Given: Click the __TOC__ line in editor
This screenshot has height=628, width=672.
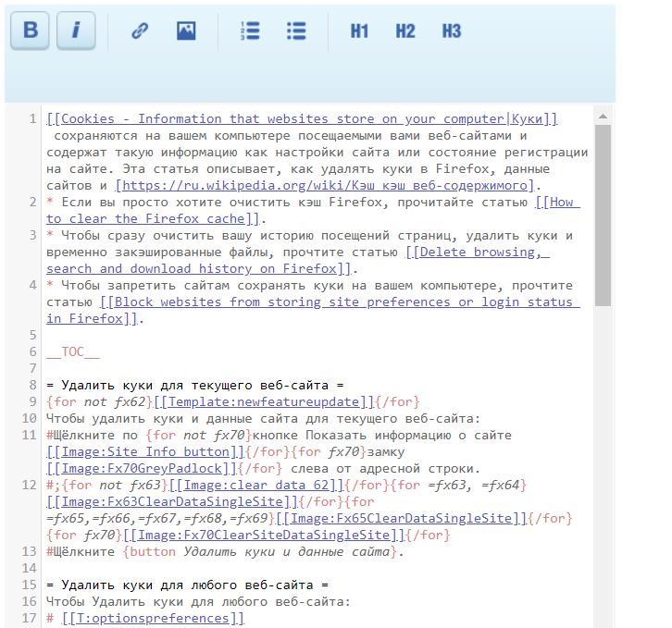Looking at the screenshot, I should point(73,351).
